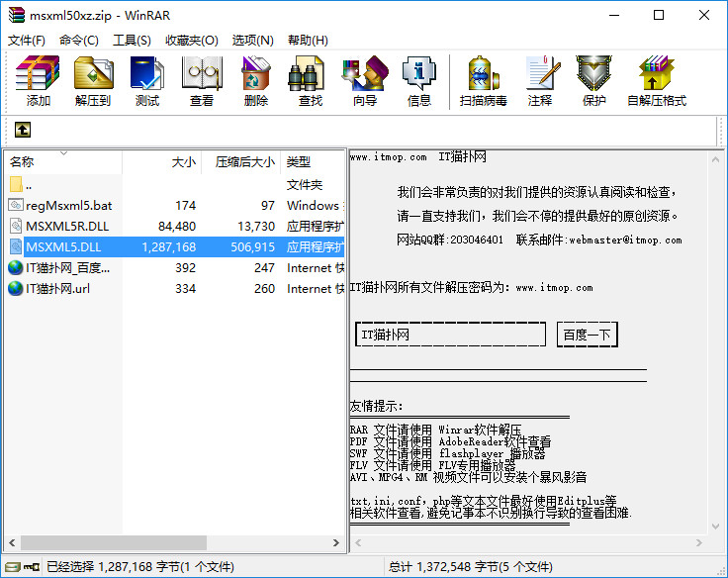Click the file list horizontal scrollbar thumb

click(114, 542)
